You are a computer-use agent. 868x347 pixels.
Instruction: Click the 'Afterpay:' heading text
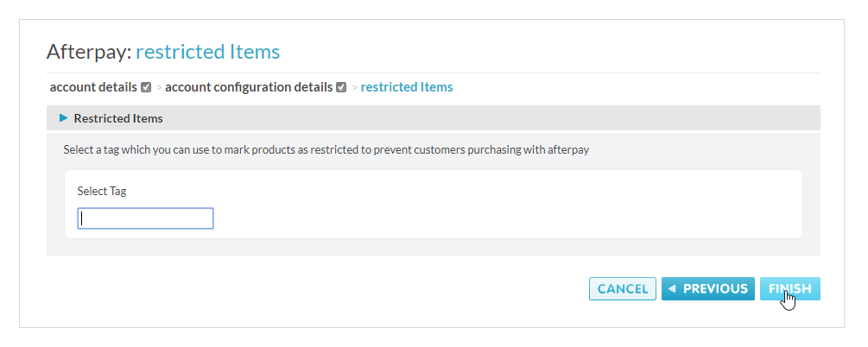(x=88, y=51)
